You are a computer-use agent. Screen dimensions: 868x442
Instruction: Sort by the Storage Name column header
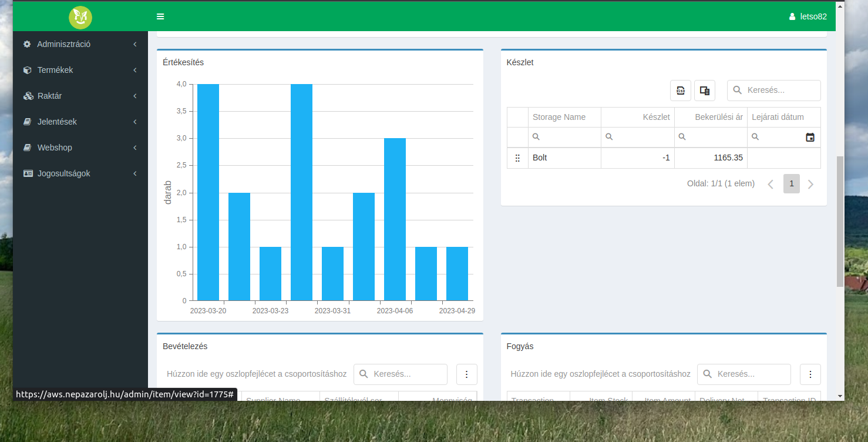tap(564, 117)
